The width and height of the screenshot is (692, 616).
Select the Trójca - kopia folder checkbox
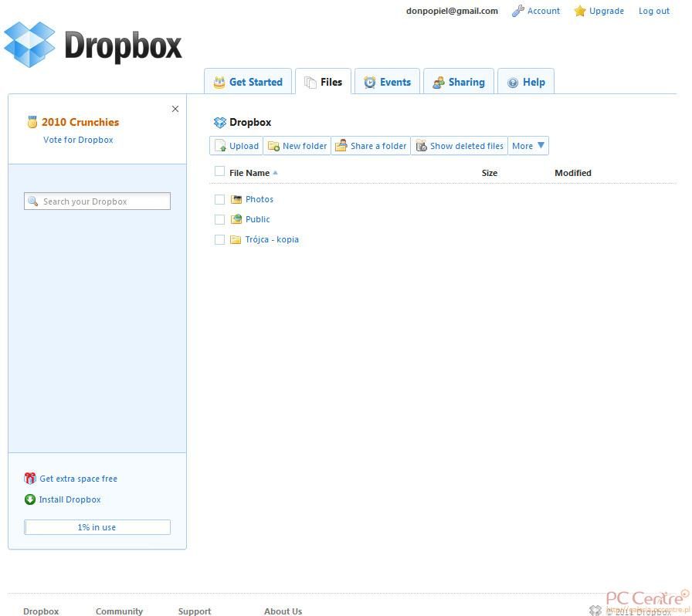(219, 239)
